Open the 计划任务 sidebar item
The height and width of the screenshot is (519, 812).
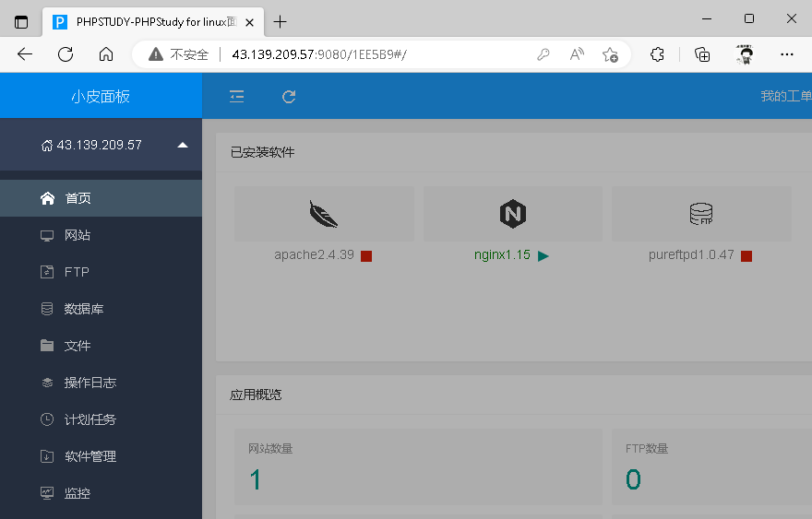pos(101,419)
